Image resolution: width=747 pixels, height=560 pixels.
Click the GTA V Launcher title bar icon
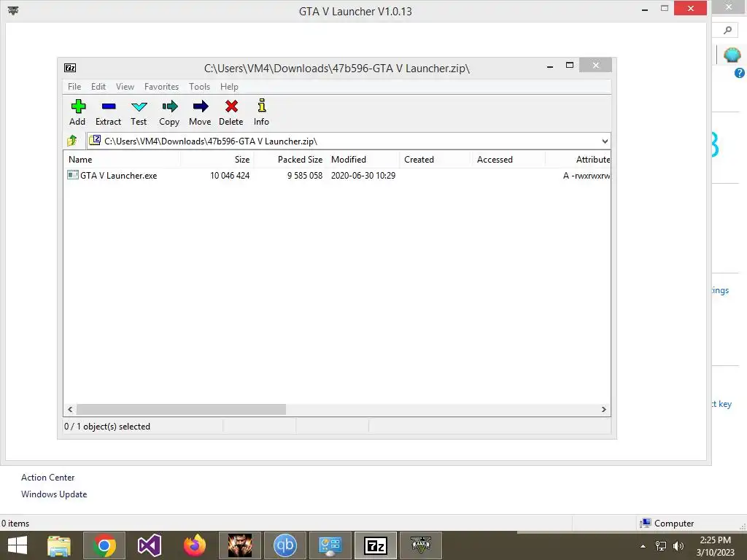pos(13,10)
